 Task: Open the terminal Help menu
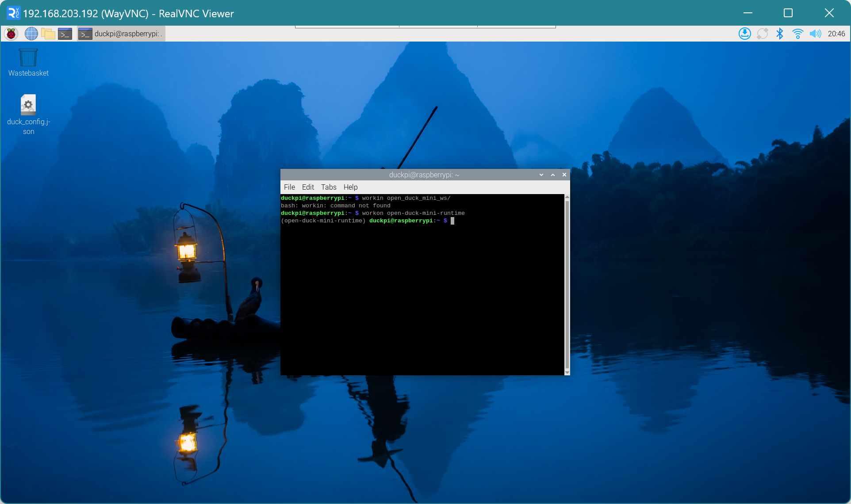click(350, 187)
